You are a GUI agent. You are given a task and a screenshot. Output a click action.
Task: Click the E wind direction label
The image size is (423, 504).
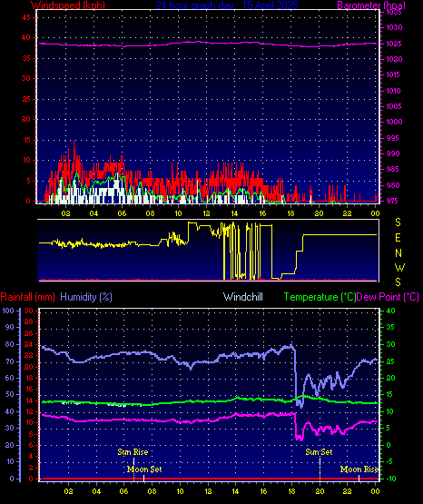point(398,238)
